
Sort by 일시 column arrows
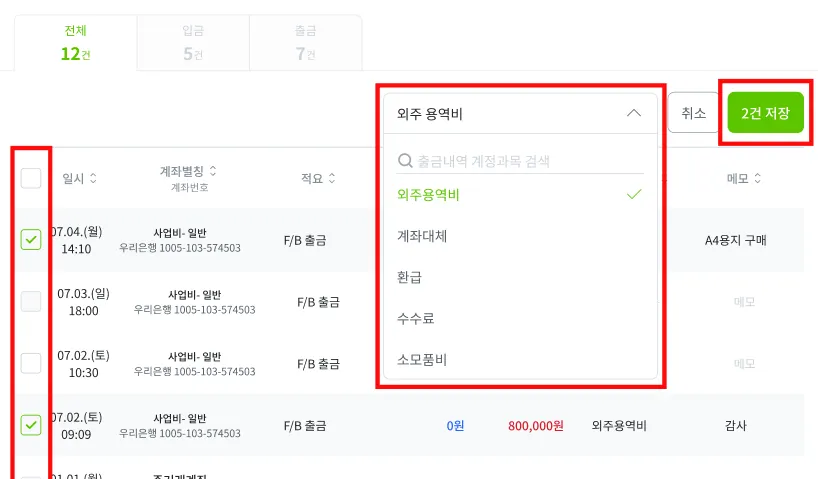(93, 179)
